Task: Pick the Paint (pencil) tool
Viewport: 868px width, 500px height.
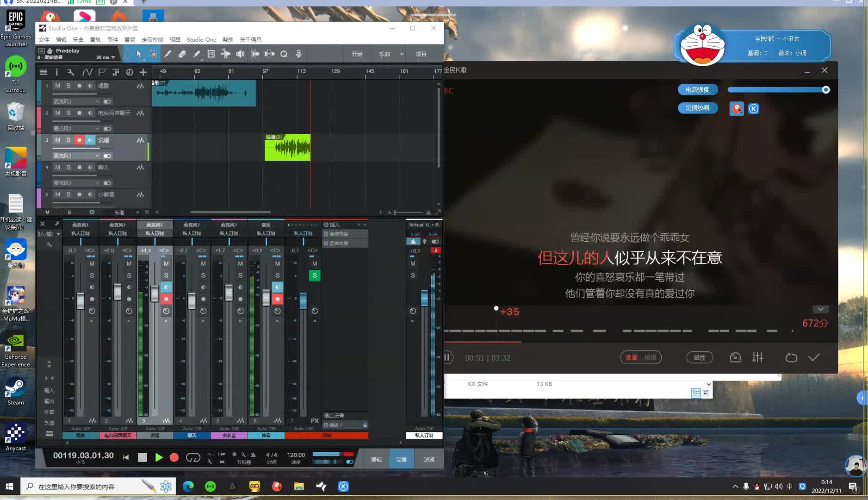Action: [197, 54]
